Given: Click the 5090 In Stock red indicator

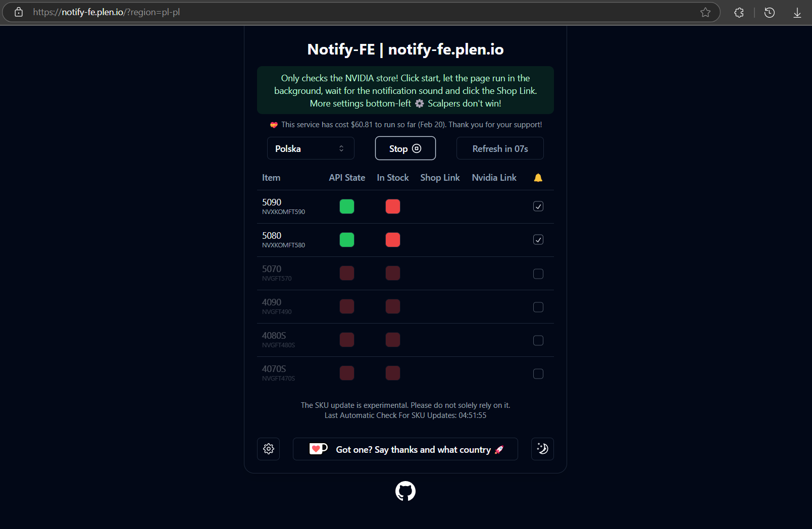Looking at the screenshot, I should [393, 206].
